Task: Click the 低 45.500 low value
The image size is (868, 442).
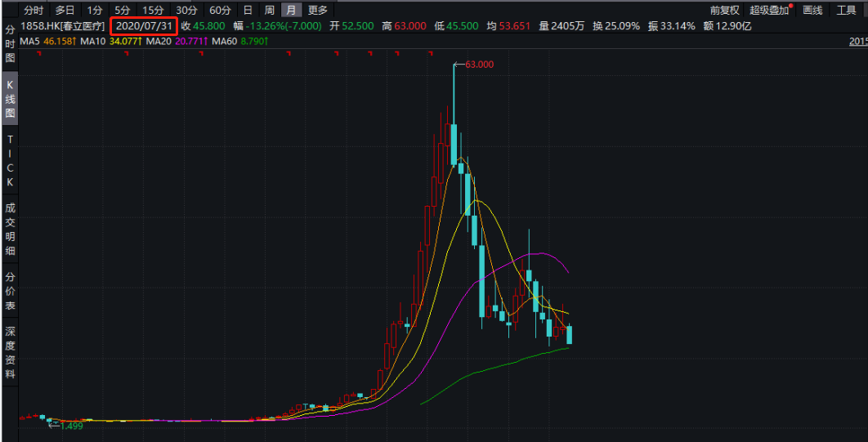Action: (x=457, y=26)
